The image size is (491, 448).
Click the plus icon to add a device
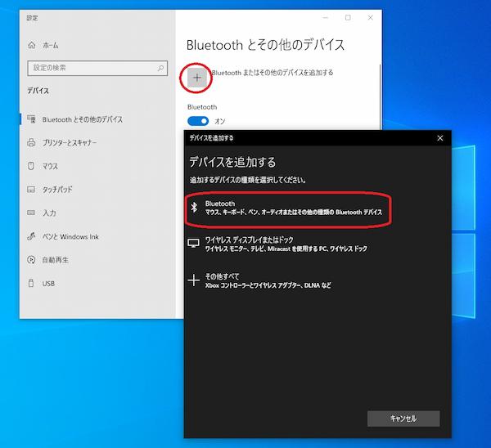[197, 78]
